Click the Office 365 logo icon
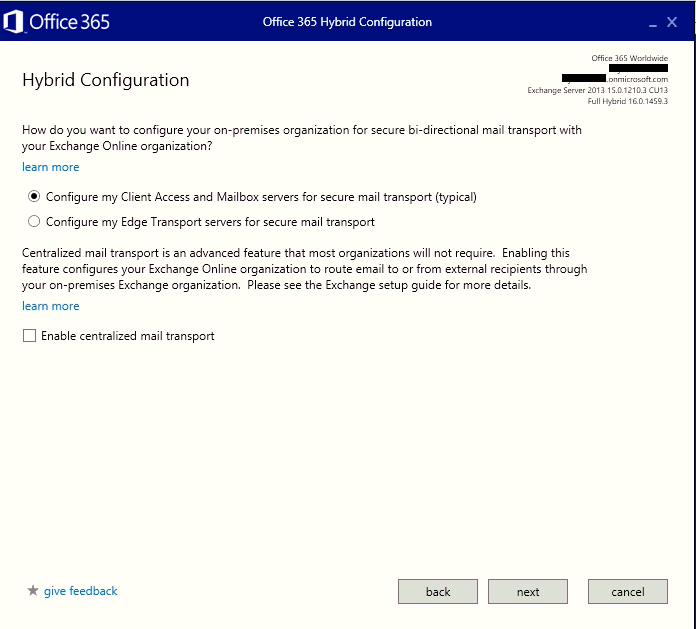696x629 pixels. click(x=13, y=22)
